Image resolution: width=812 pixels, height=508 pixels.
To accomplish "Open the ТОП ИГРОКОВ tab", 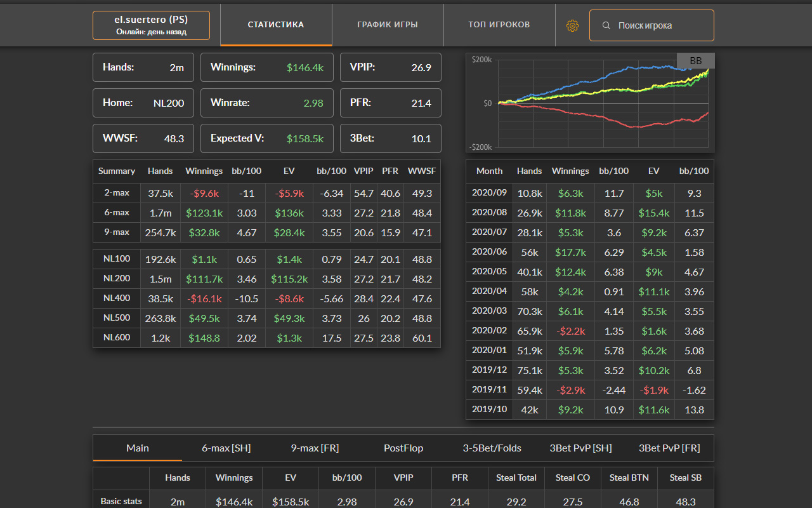I will point(499,25).
